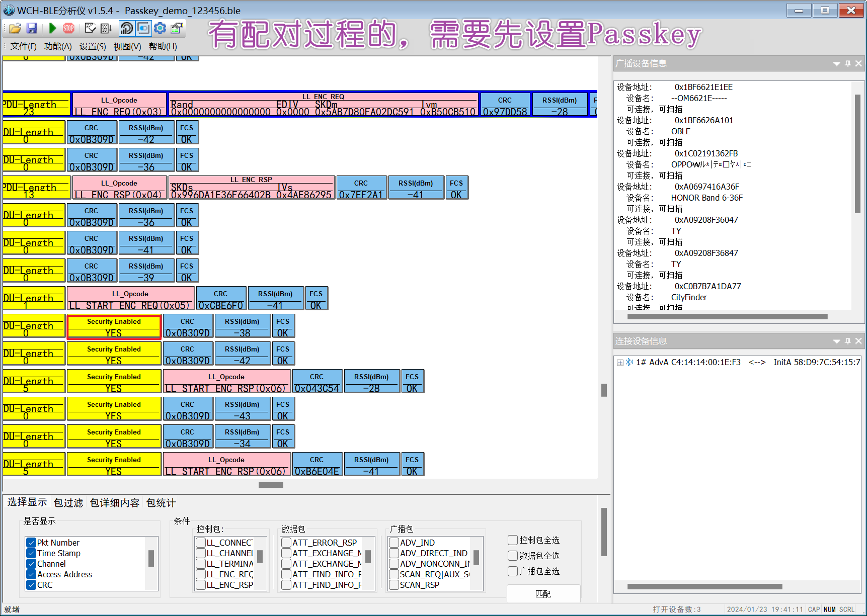Close the 连接设备信息 panel
867x616 pixels.
coord(858,341)
